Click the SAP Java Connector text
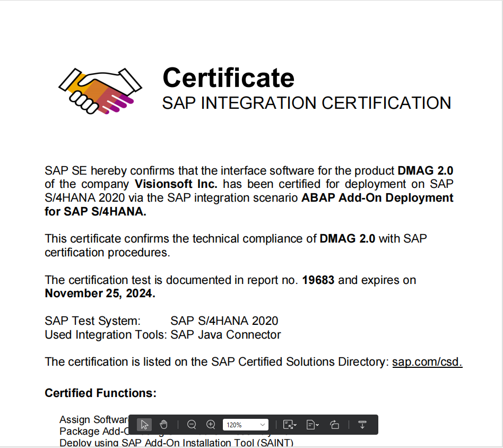The width and height of the screenshot is (503, 448). click(226, 334)
